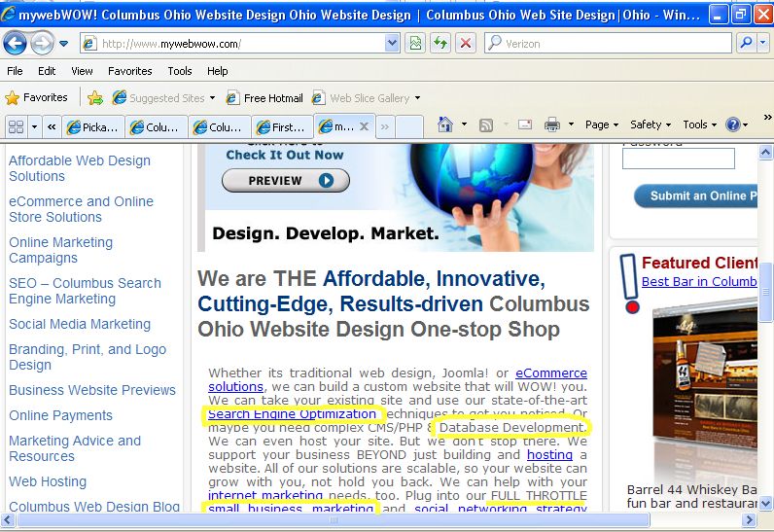
Task: Move tab strip left with double chevron
Action: click(52, 126)
